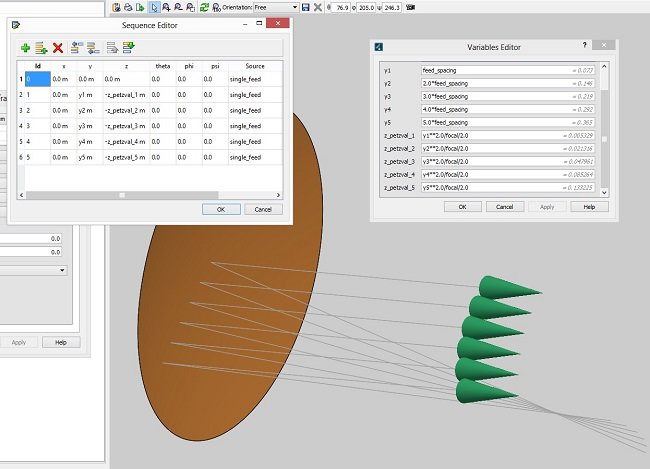
Task: Click the save view icon next to Orientation
Action: click(304, 7)
